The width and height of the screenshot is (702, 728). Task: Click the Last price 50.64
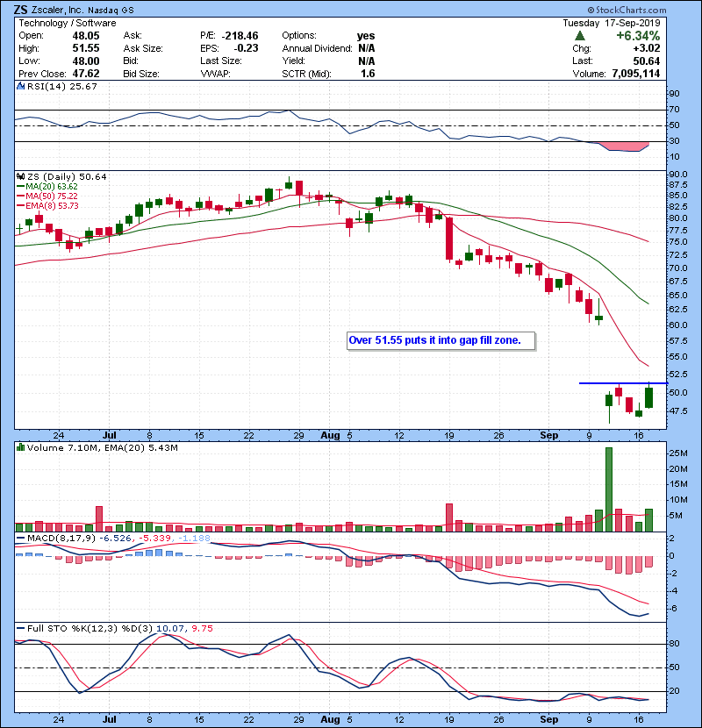click(646, 61)
